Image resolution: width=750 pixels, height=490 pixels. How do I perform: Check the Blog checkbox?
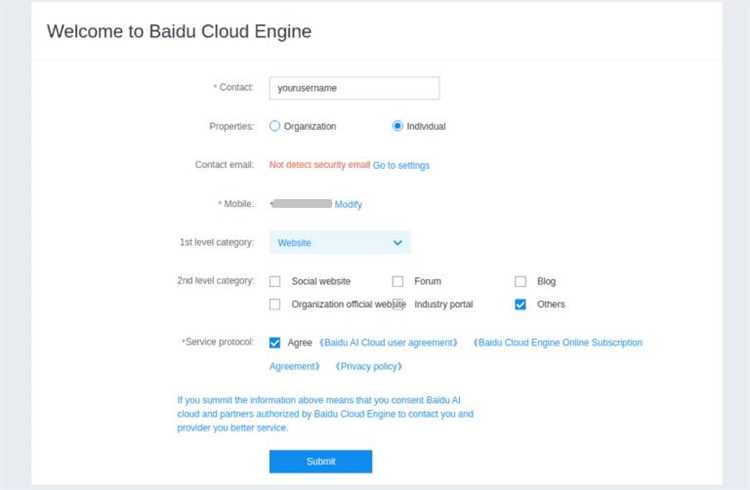pyautogui.click(x=520, y=281)
